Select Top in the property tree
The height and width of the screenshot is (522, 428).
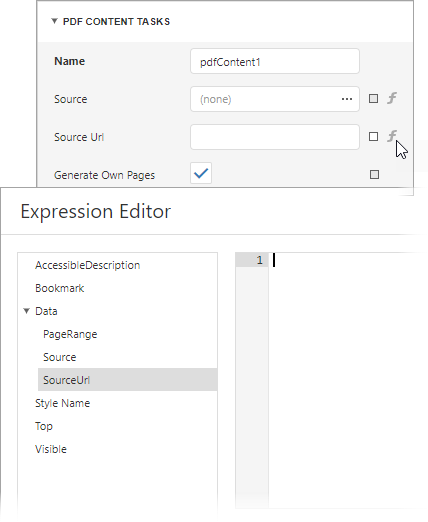click(44, 426)
